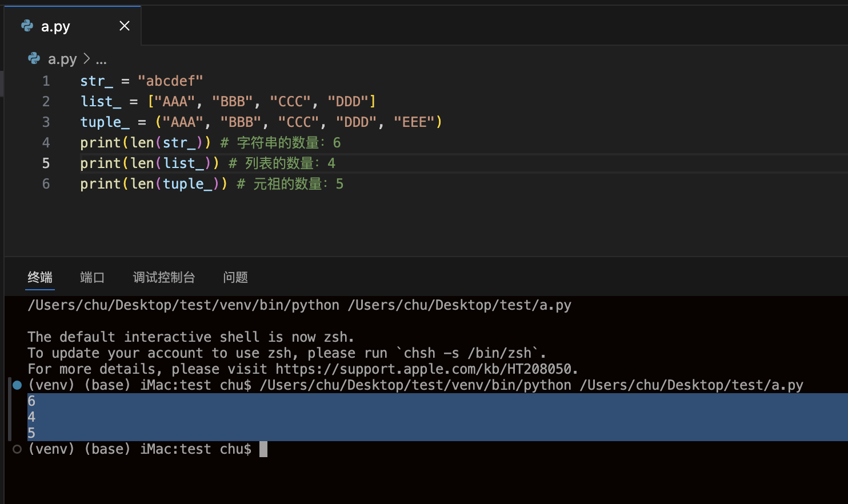This screenshot has height=504, width=848.
Task: Click the Python icon on a.py tab
Action: (x=27, y=26)
